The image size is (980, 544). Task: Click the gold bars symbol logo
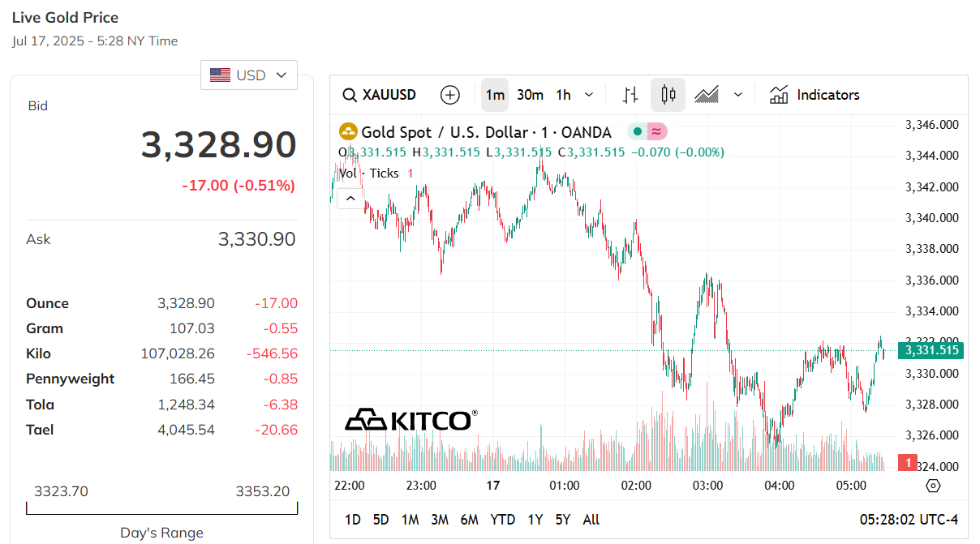(348, 132)
